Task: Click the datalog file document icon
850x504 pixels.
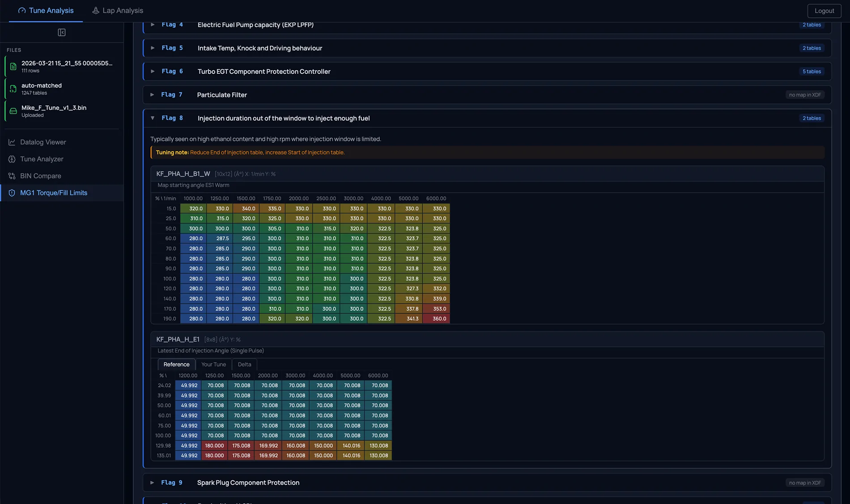Action: point(13,66)
